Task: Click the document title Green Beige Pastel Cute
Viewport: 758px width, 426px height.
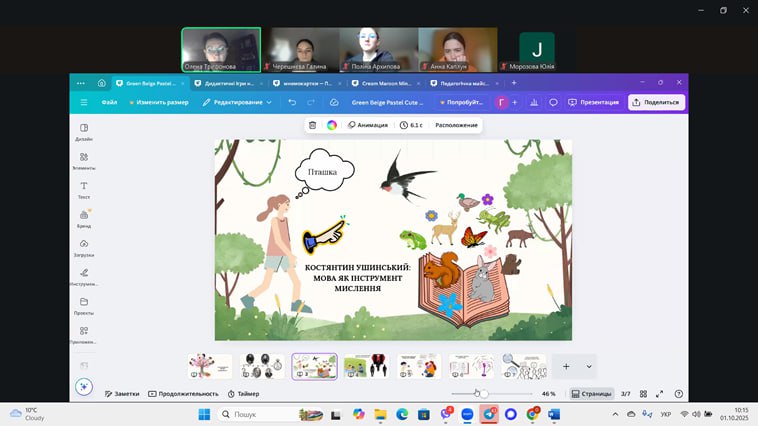Action: (x=387, y=103)
